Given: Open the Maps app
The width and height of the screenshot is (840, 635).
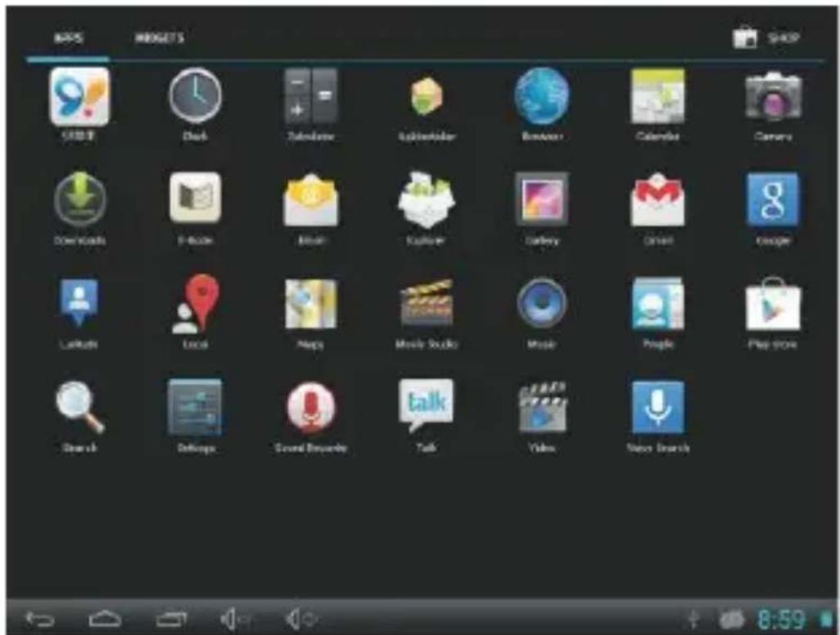Looking at the screenshot, I should coord(311,303).
